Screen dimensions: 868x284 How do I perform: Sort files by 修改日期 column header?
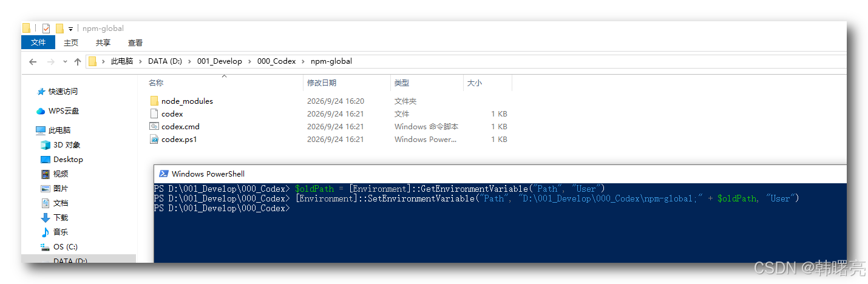(322, 83)
